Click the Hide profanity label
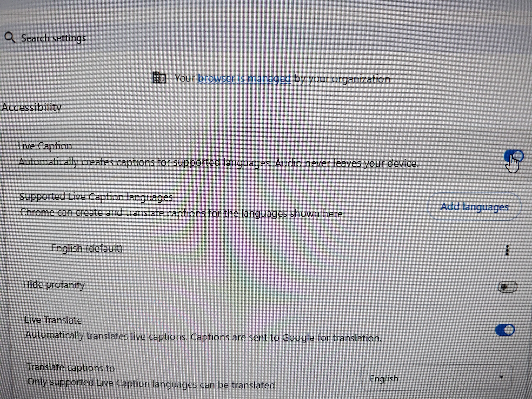 point(54,285)
